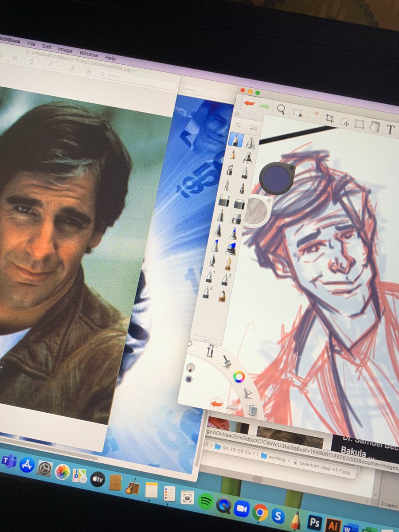Click the lagoon undo arrow
The height and width of the screenshot is (532, 399).
(x=216, y=403)
